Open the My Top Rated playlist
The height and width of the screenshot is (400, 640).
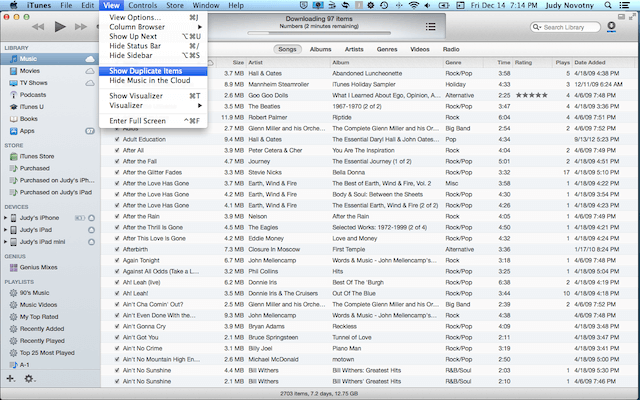(39, 317)
